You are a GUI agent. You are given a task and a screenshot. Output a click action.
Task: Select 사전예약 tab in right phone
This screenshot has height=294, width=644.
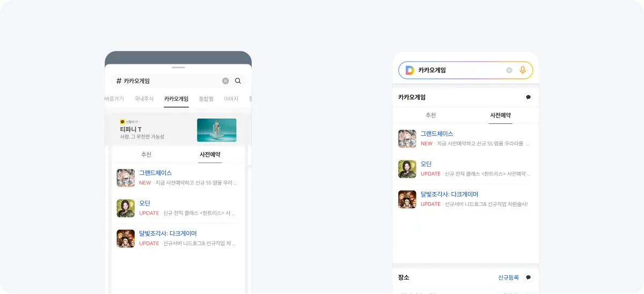coord(500,115)
